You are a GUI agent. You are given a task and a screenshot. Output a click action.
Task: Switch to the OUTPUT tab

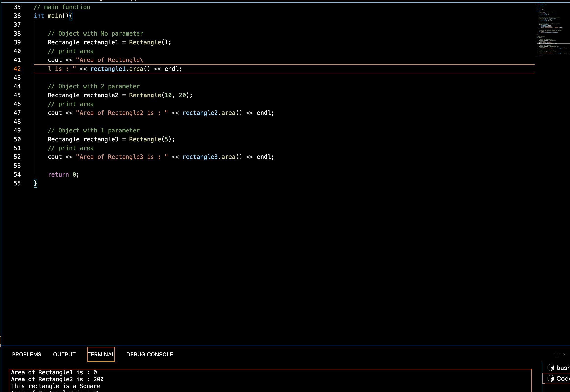click(64, 355)
